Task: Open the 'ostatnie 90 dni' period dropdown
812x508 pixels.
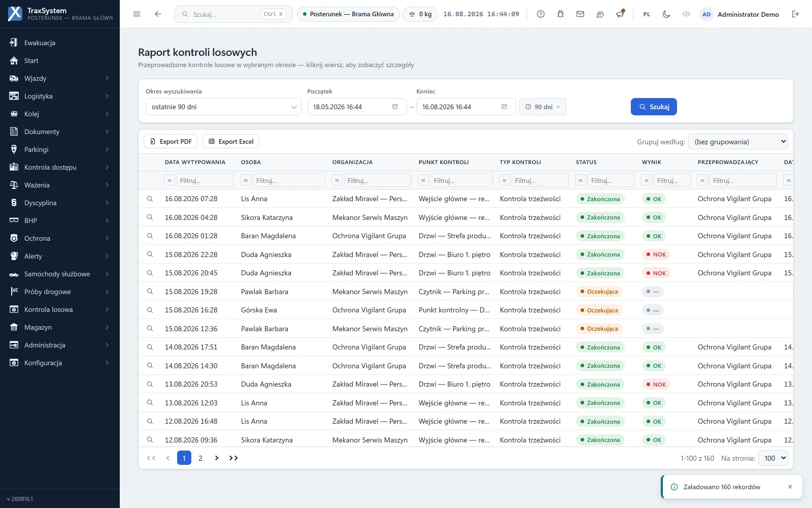Action: pos(223,107)
